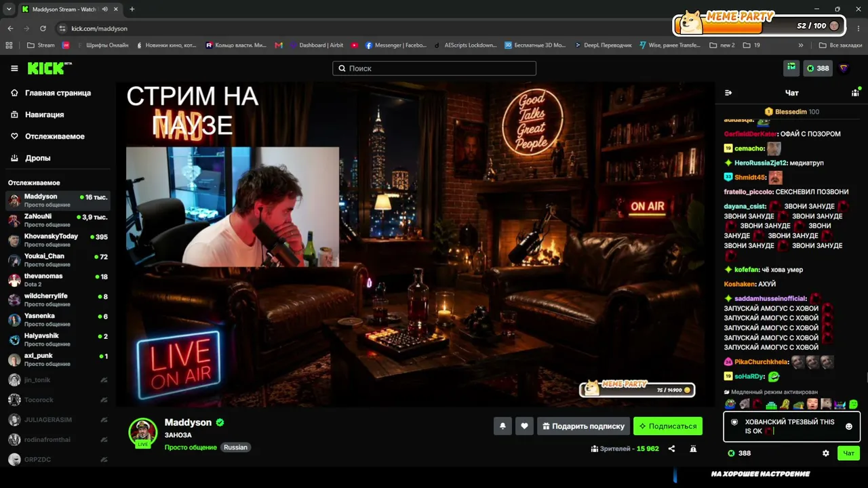This screenshot has width=868, height=488.
Task: Open the DeepL Переводчик bookmark
Action: tap(603, 45)
